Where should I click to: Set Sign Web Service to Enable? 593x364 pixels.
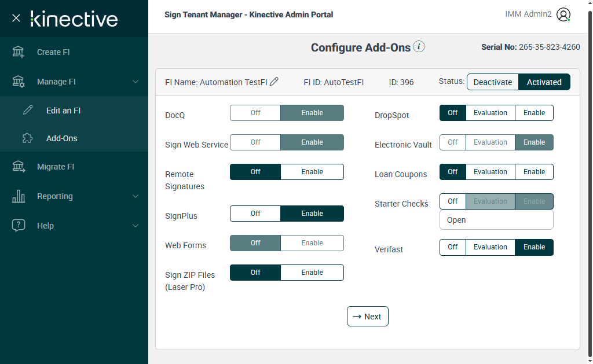coord(312,142)
